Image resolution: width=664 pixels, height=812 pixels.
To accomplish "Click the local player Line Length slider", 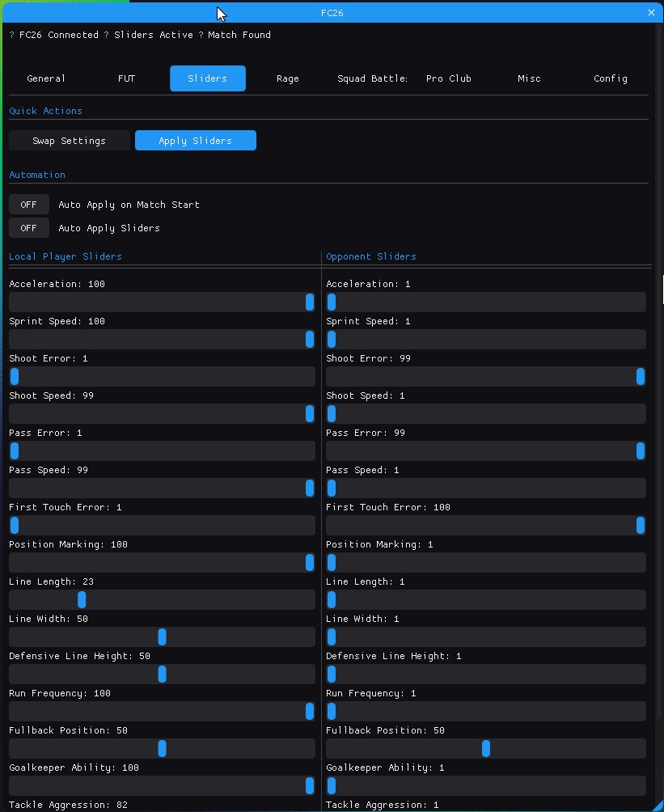I will 162,599.
